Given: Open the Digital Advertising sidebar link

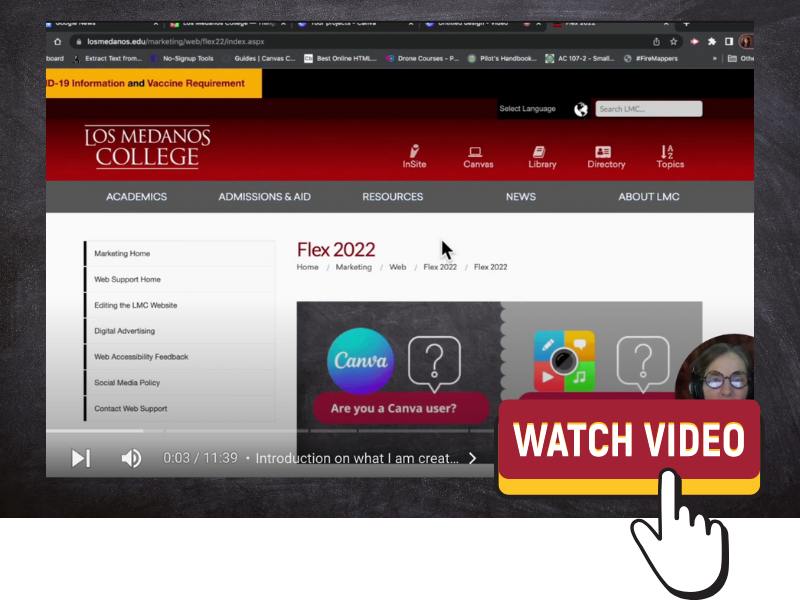Looking at the screenshot, I should coord(180,331).
